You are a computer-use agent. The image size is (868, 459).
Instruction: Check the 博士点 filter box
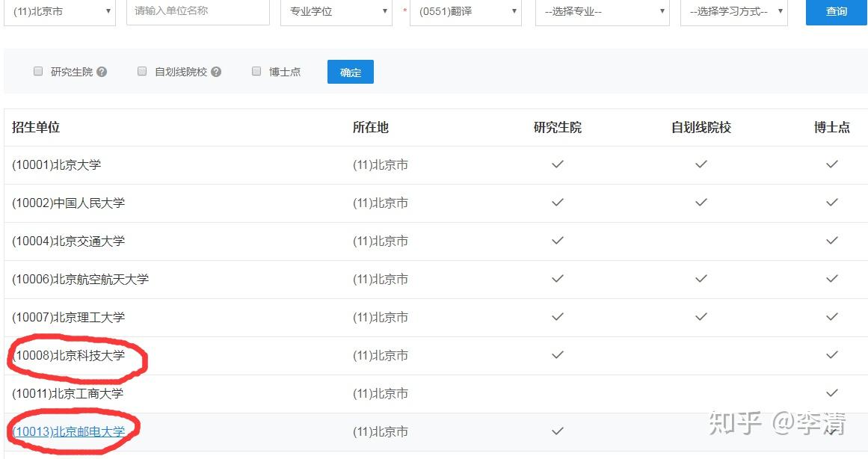pos(256,71)
